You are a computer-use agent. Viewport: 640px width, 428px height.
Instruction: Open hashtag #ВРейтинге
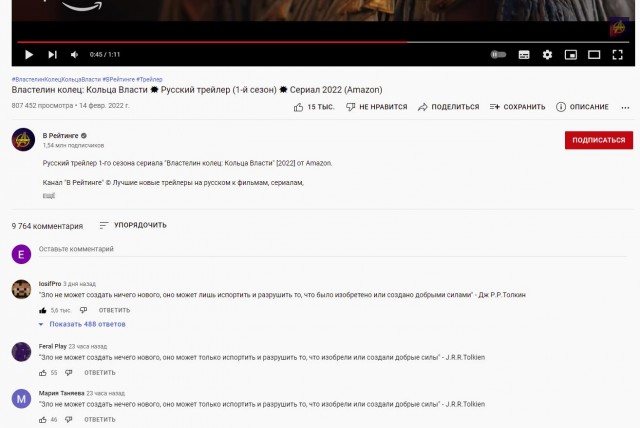[x=118, y=79]
